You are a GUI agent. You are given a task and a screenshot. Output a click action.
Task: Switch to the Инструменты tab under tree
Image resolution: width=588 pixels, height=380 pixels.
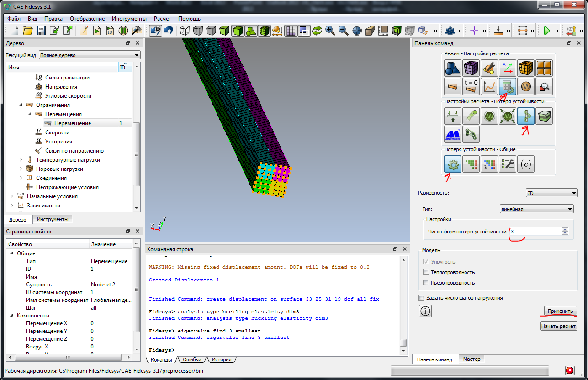click(x=53, y=219)
